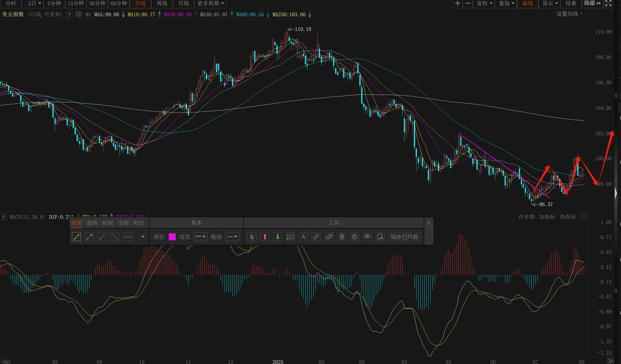Switch to 30分钟 period
The image size is (621, 364).
pos(97,3)
